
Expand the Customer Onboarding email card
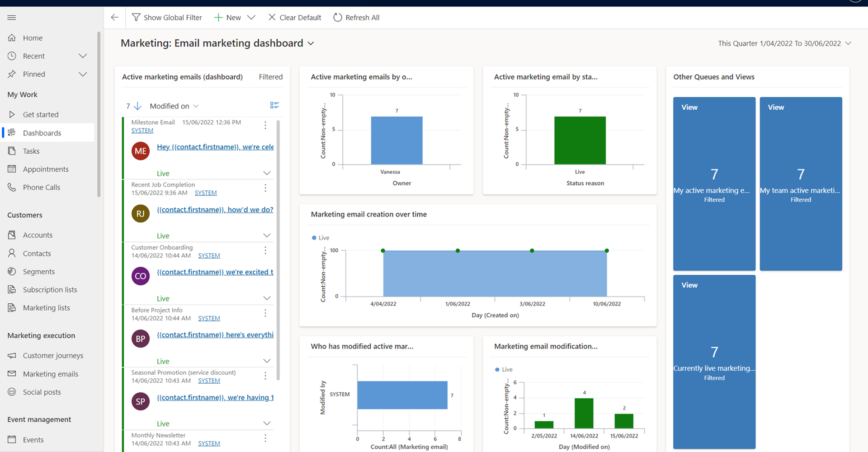[x=267, y=298]
